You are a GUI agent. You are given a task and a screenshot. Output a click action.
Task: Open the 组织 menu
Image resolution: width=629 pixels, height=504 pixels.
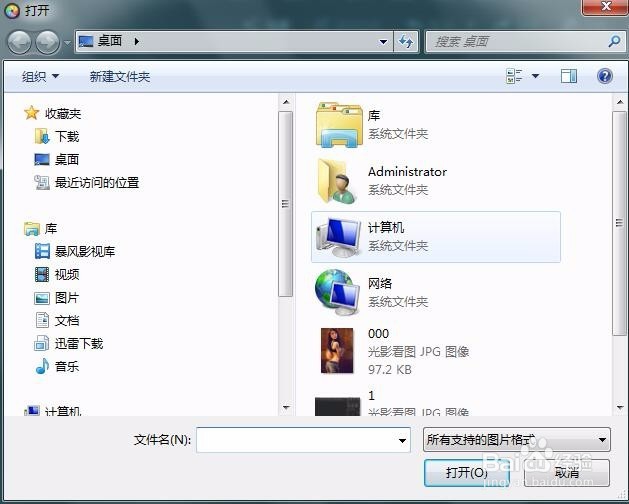40,76
